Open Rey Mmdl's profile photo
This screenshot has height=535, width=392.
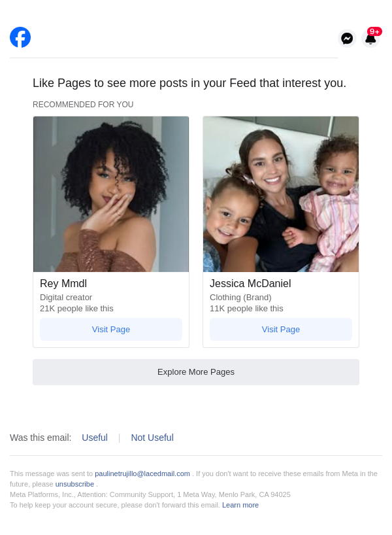tap(111, 194)
